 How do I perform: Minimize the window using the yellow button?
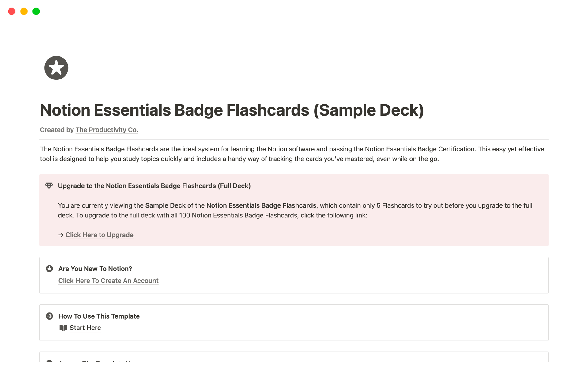(x=24, y=11)
